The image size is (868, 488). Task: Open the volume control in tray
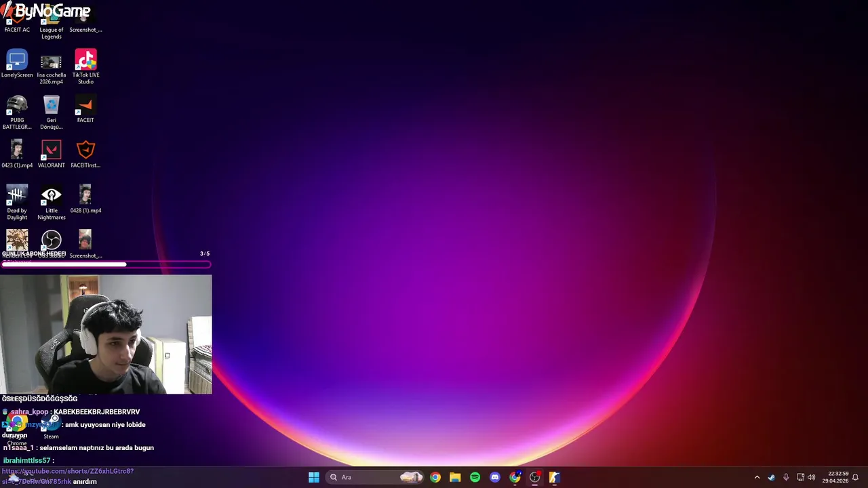pyautogui.click(x=812, y=477)
